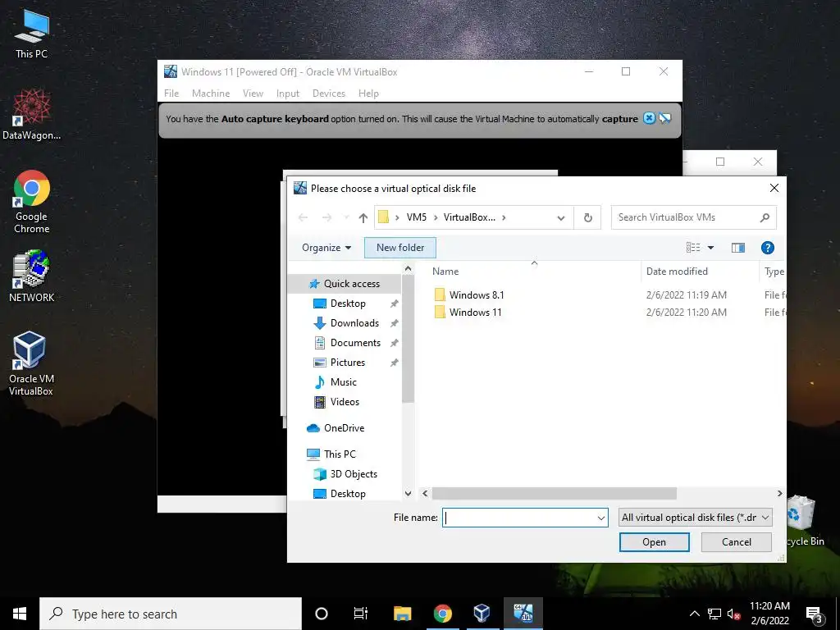840x630 pixels.
Task: Open file dialog help icon
Action: click(x=767, y=248)
